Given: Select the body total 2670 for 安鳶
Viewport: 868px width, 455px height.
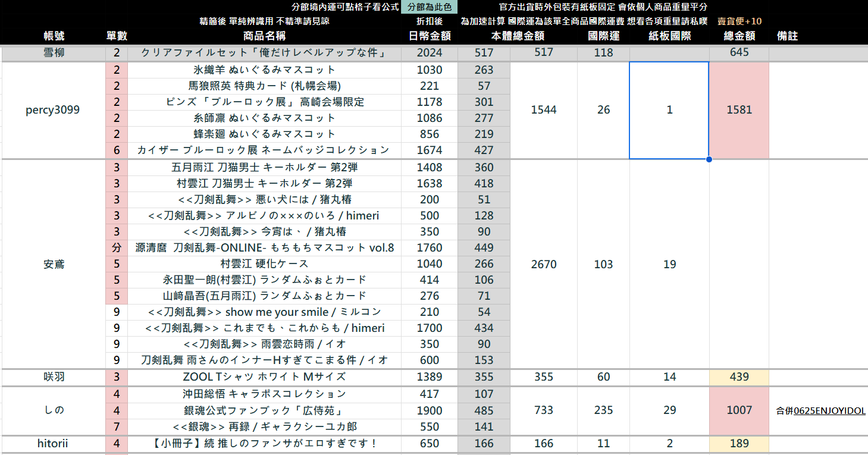Looking at the screenshot, I should [x=544, y=264].
